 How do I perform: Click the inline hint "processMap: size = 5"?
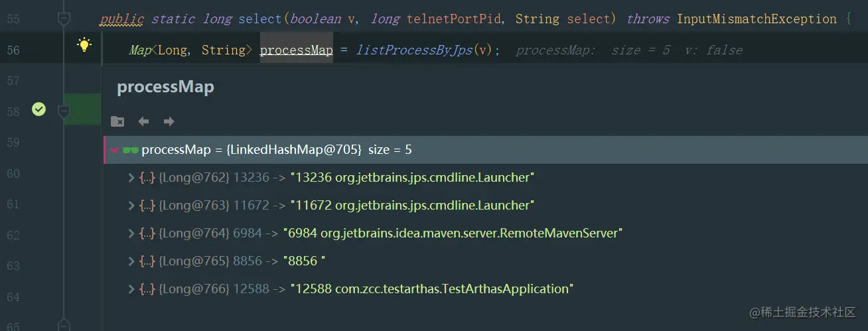pyautogui.click(x=593, y=50)
